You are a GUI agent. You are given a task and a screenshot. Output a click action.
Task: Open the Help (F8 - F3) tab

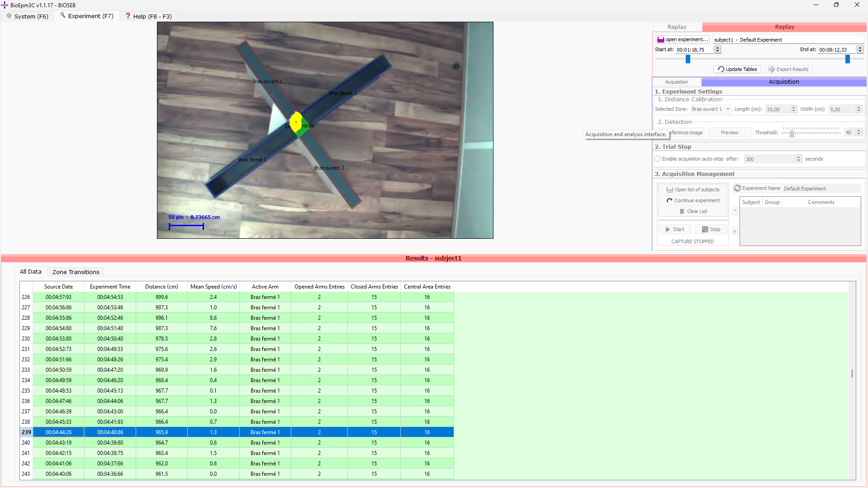click(x=148, y=16)
